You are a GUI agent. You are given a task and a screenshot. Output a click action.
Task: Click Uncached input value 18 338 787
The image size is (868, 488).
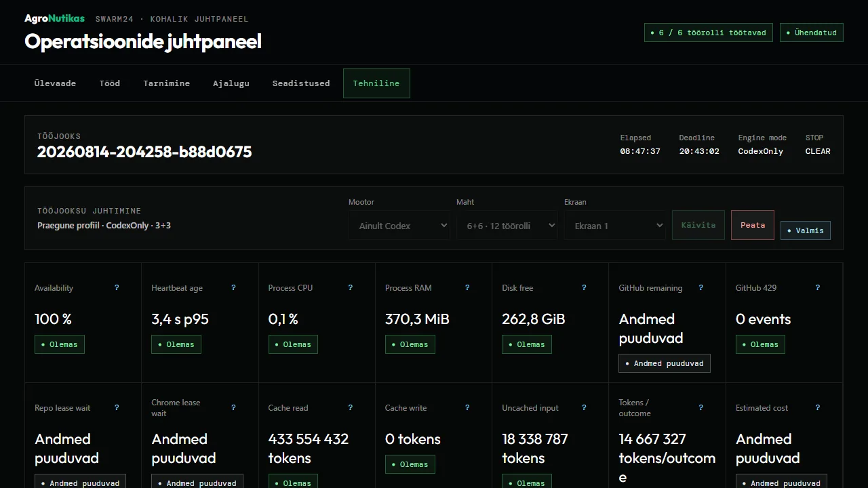click(x=535, y=439)
